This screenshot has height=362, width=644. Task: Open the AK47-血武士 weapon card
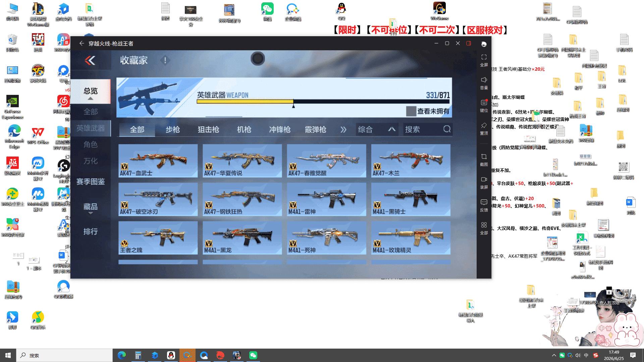[x=158, y=161]
